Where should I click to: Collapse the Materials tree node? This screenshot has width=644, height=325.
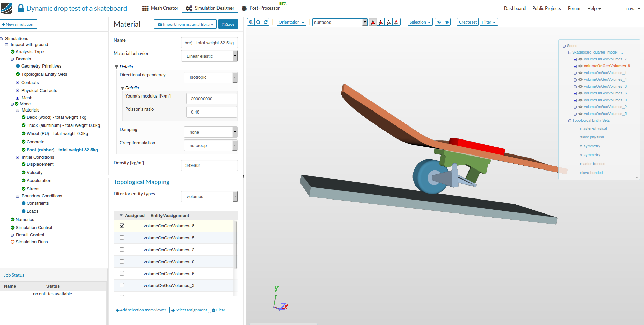tap(18, 110)
